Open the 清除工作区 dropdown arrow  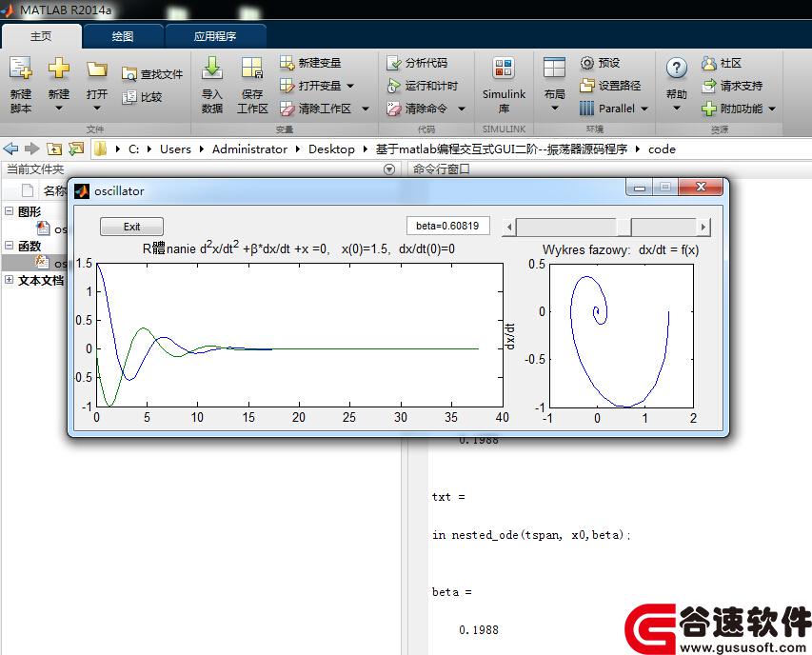click(366, 109)
